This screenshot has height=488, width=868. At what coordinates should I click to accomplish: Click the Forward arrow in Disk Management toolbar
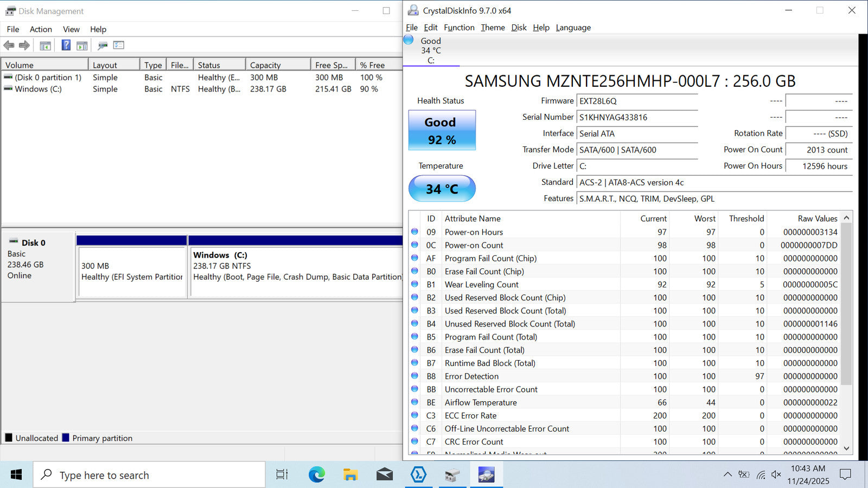(24, 46)
